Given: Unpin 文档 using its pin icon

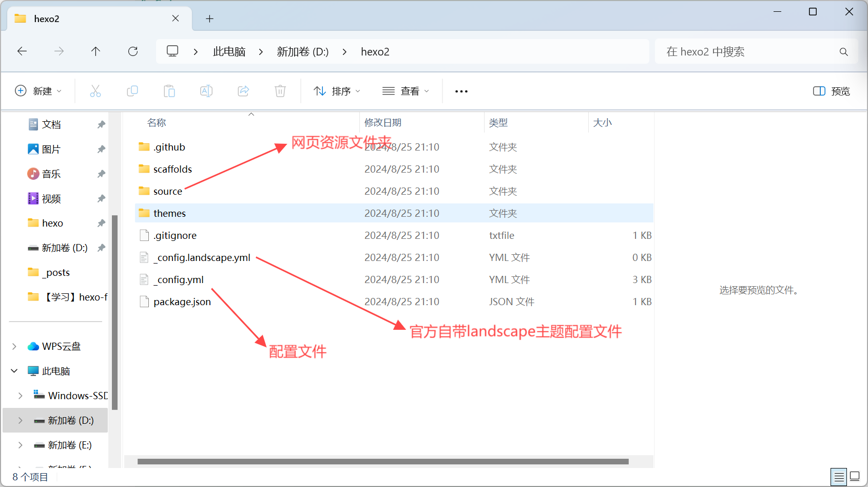Looking at the screenshot, I should [101, 124].
